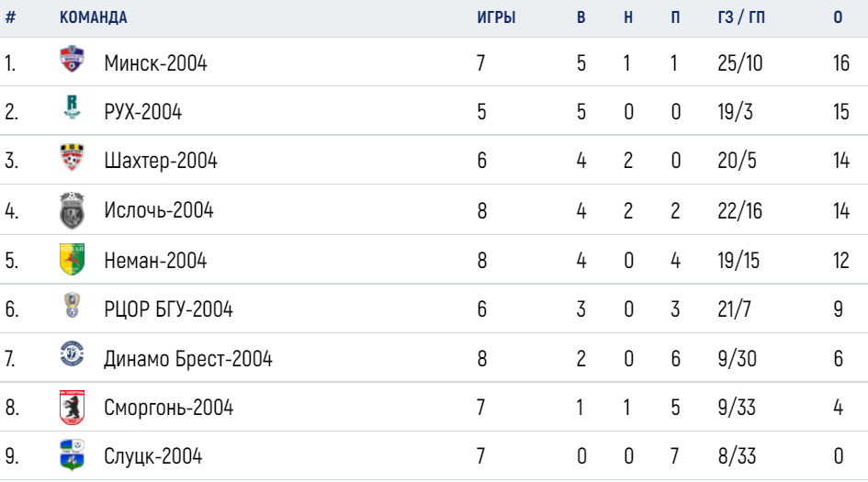Screen dimensions: 868x482
Task: Click the О points column header
Action: (x=838, y=17)
